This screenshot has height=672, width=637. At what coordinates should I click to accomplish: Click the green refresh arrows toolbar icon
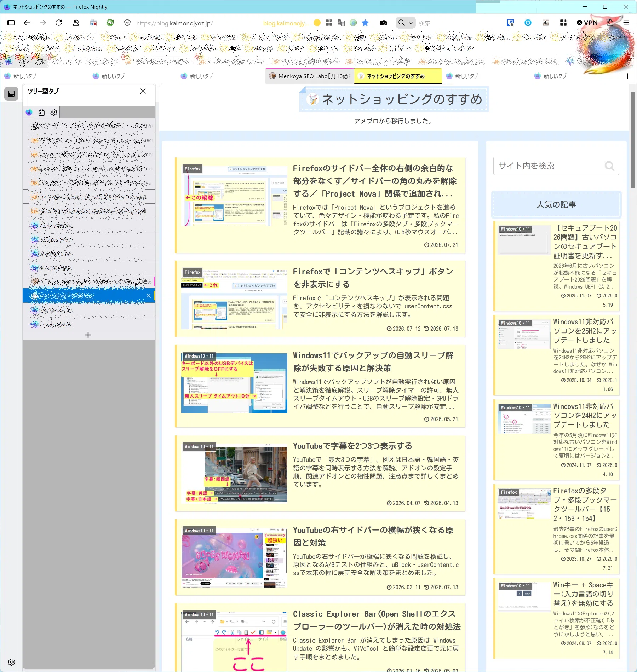tap(110, 23)
